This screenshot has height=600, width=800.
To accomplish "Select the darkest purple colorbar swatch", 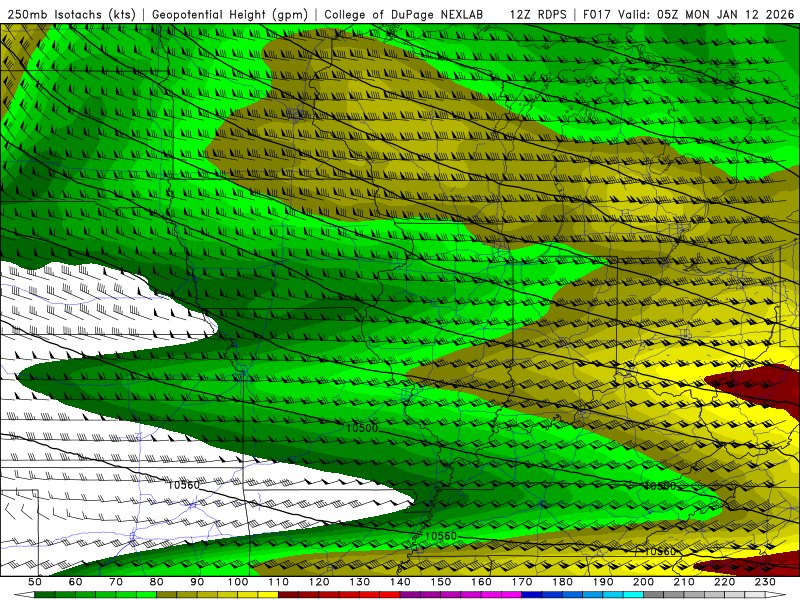I will [410, 595].
